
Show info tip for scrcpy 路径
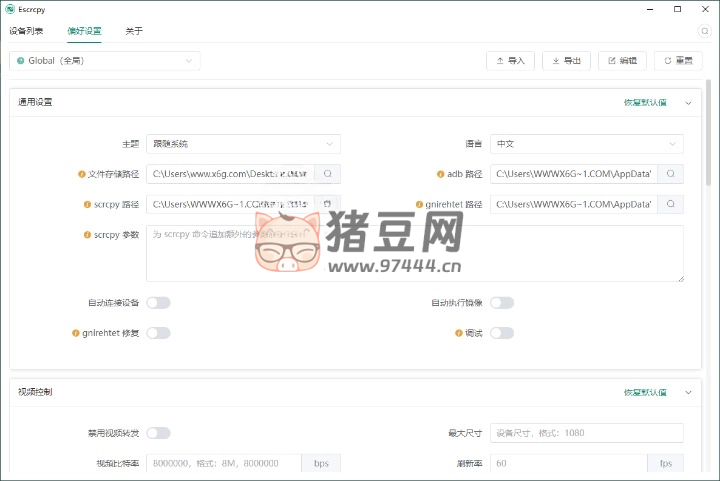tap(87, 205)
